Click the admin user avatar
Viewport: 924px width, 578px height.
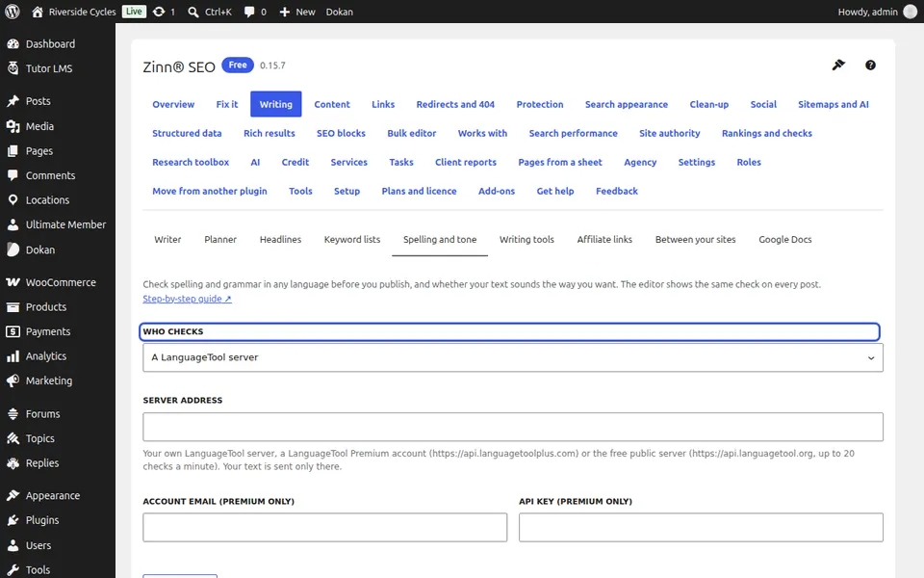click(911, 12)
